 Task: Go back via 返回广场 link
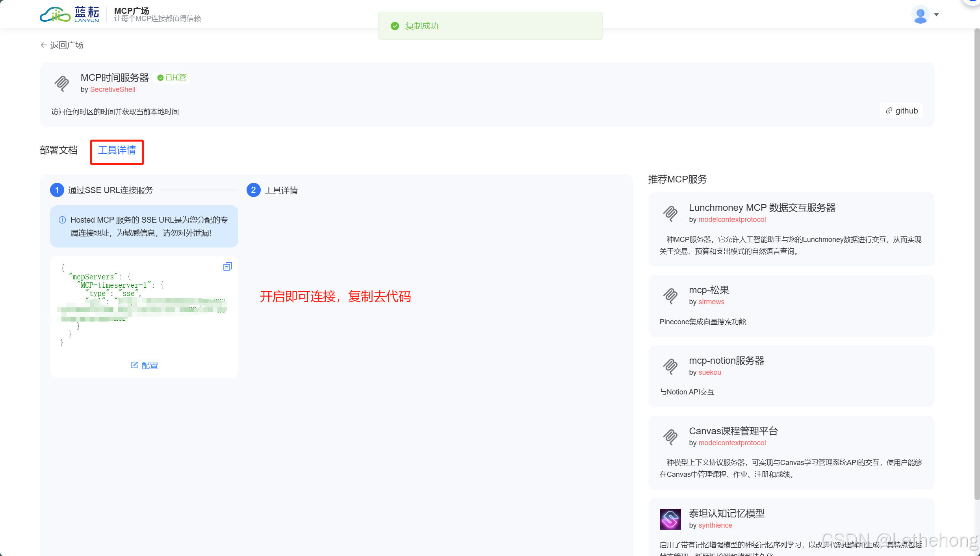point(62,45)
